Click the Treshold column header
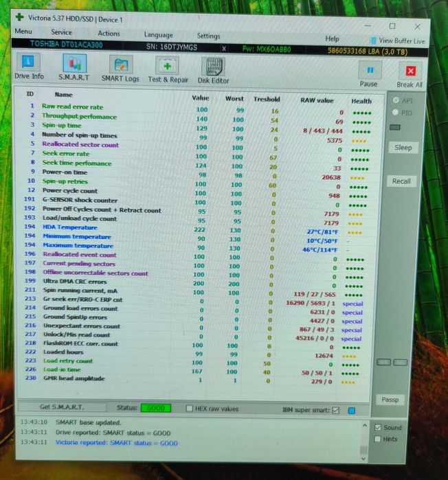This screenshot has height=480, width=448. pos(267,99)
